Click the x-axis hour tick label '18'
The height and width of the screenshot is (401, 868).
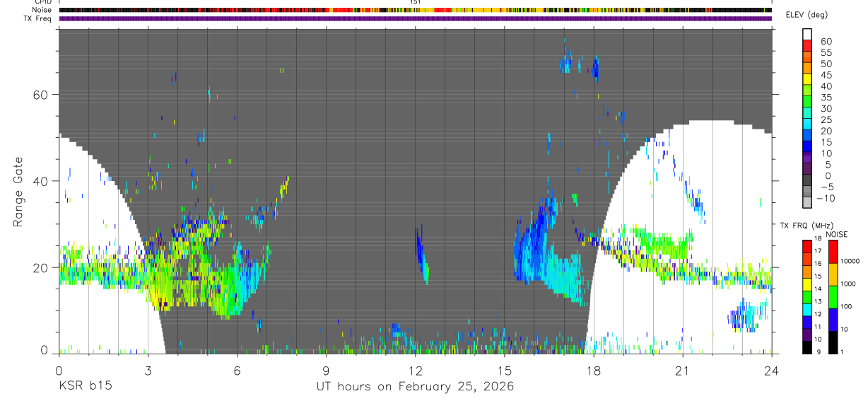click(x=594, y=371)
